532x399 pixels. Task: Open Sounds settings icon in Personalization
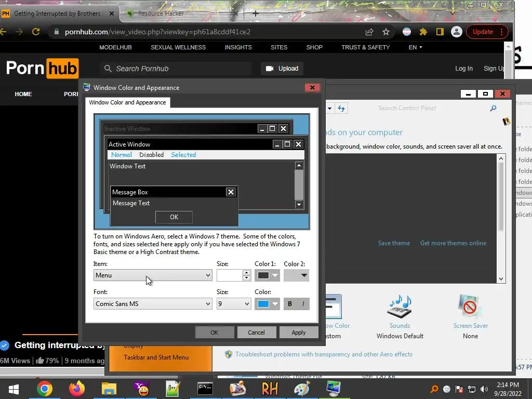pos(400,307)
